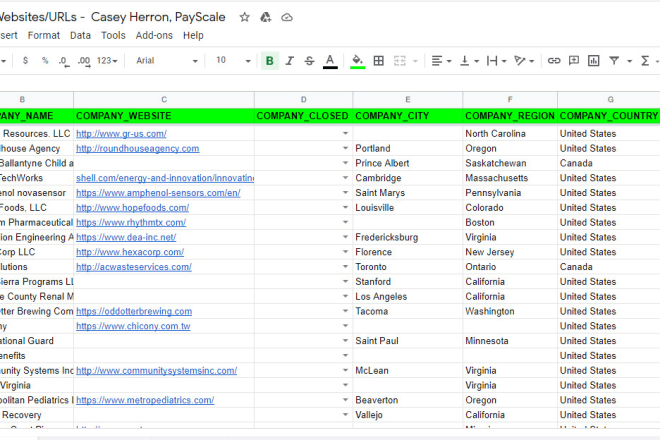The image size is (660, 440).
Task: Open the communitysystemsinc.com link
Action: [157, 371]
